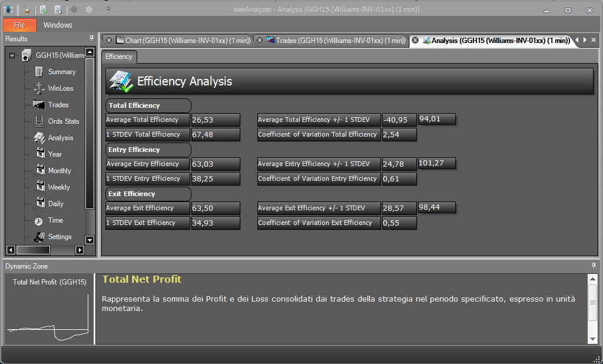The width and height of the screenshot is (603, 364).
Task: Open the Windows menu
Action: click(58, 25)
